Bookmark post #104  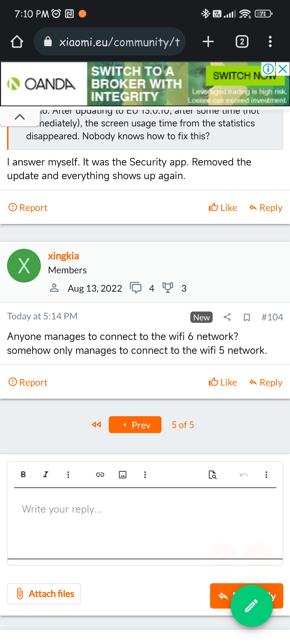[247, 317]
